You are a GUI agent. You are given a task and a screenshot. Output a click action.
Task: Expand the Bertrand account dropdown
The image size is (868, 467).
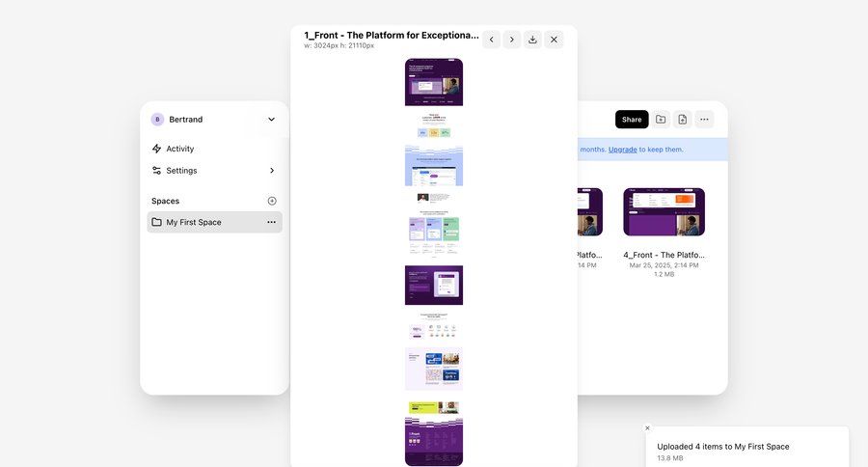[271, 120]
